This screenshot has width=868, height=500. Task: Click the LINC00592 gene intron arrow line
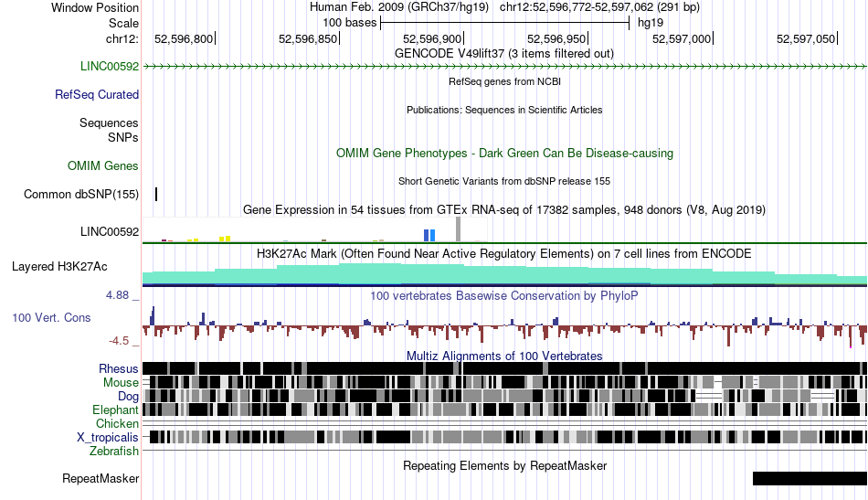click(505, 67)
